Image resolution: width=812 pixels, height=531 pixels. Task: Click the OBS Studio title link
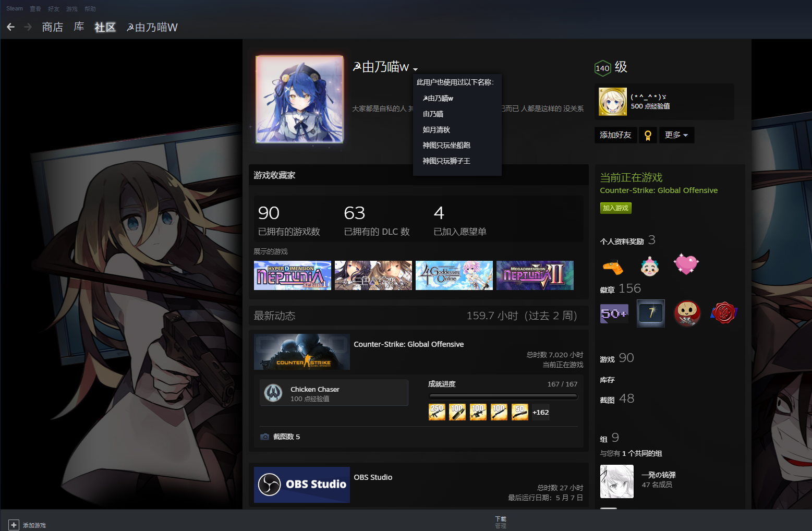(x=373, y=477)
